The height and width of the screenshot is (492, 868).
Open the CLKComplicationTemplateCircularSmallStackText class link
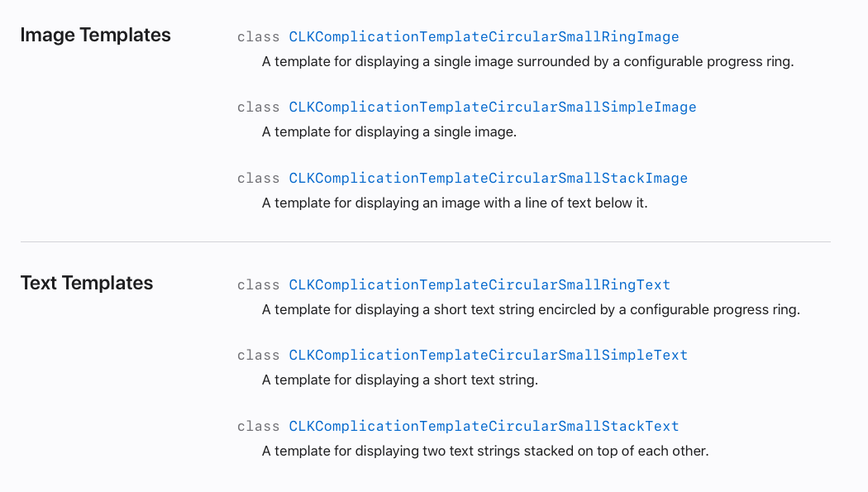click(x=484, y=426)
